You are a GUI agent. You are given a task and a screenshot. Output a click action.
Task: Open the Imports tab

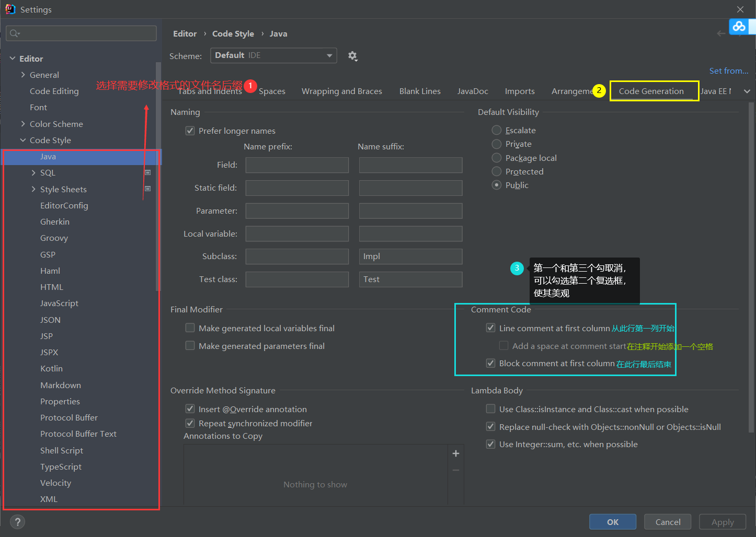click(x=520, y=91)
